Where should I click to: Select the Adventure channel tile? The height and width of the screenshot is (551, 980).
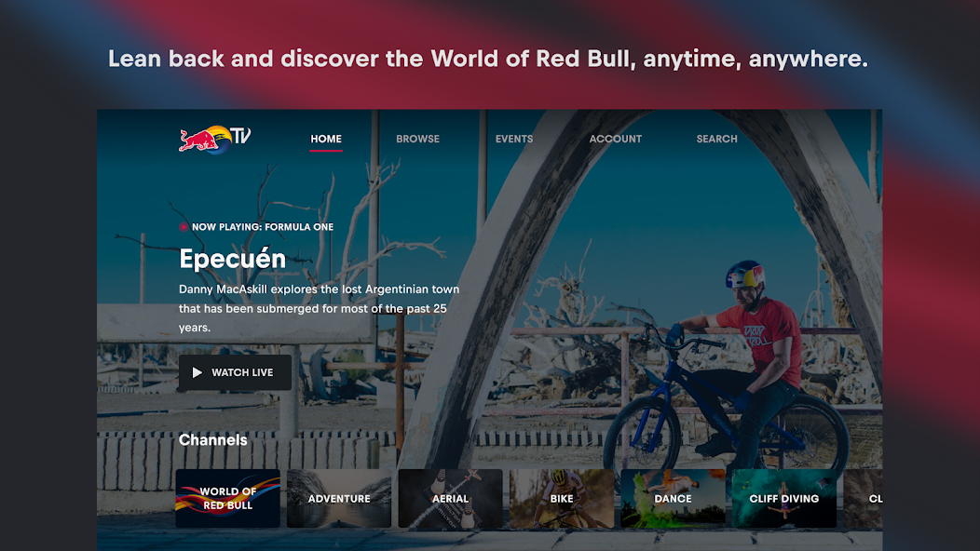coord(339,499)
